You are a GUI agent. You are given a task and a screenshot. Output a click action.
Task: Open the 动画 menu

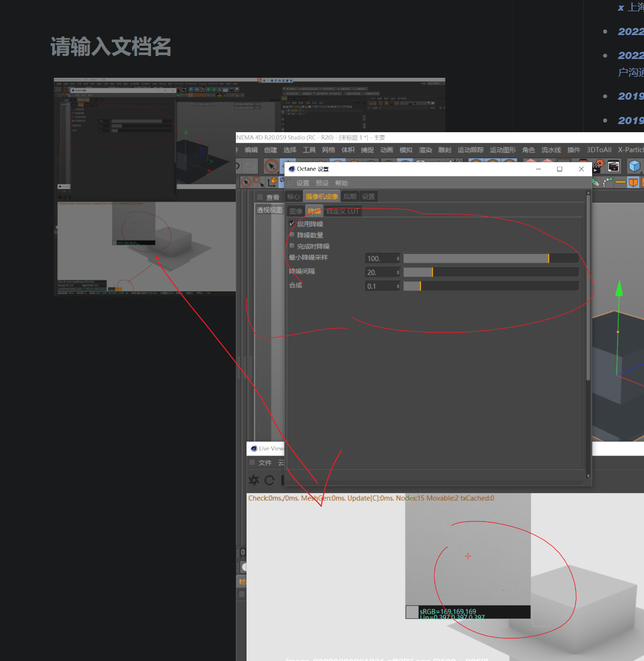pos(386,150)
